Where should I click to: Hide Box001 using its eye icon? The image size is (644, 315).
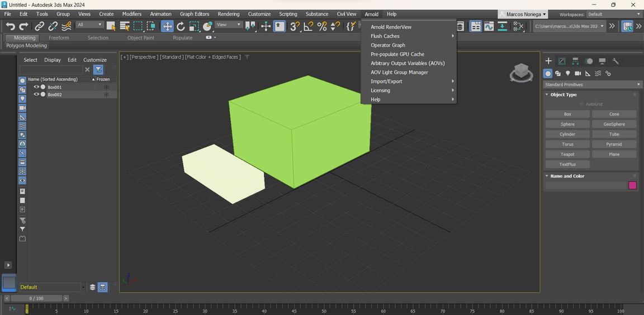(x=36, y=87)
